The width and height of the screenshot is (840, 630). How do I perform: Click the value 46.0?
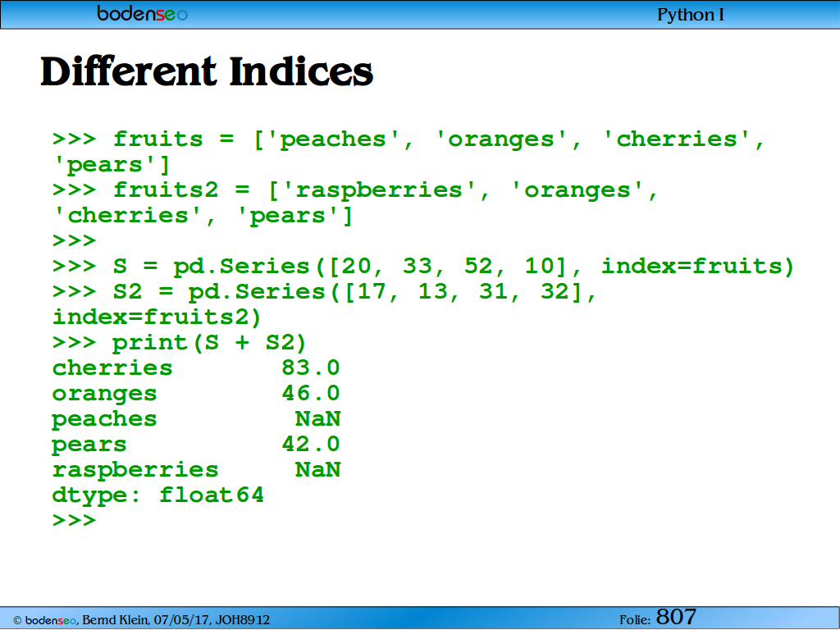click(311, 393)
